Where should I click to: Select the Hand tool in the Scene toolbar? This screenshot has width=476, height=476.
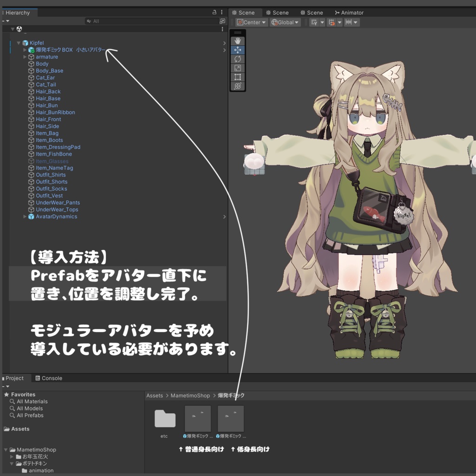coord(238,41)
